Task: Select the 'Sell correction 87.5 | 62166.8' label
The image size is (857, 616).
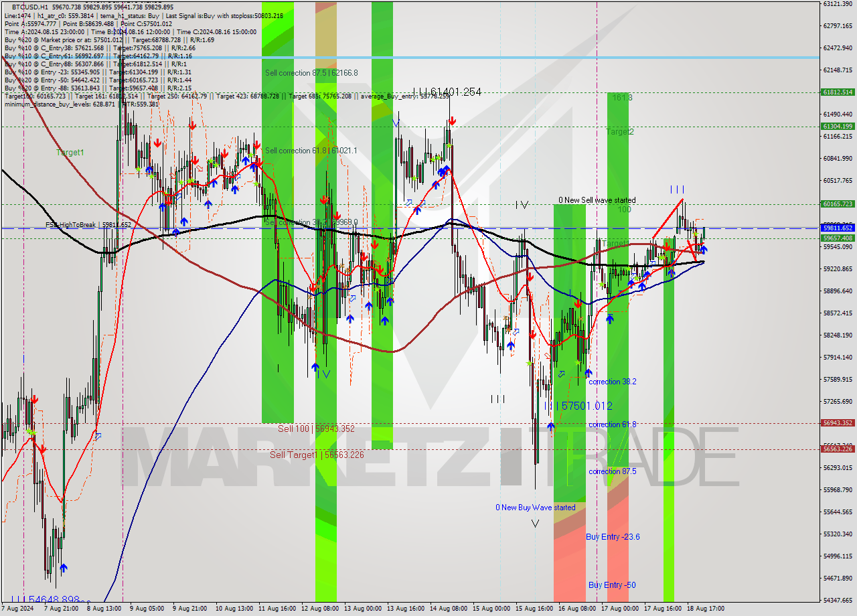Action: click(311, 73)
